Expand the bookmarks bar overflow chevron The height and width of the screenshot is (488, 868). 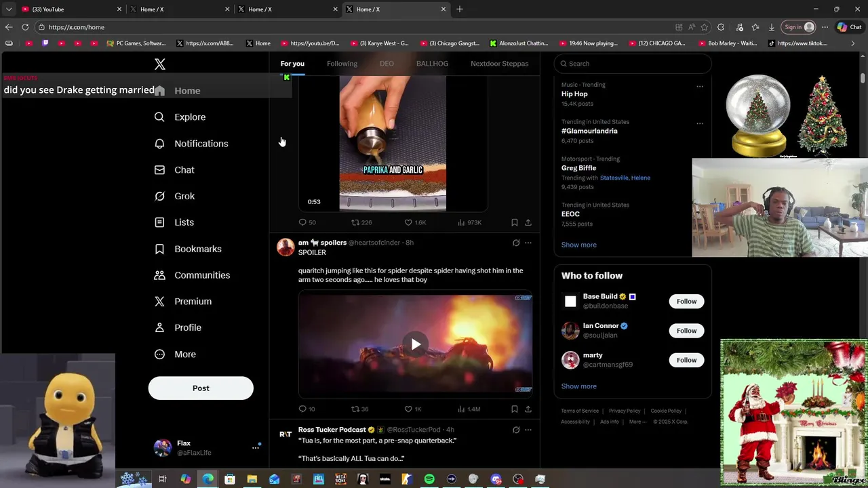pyautogui.click(x=853, y=43)
